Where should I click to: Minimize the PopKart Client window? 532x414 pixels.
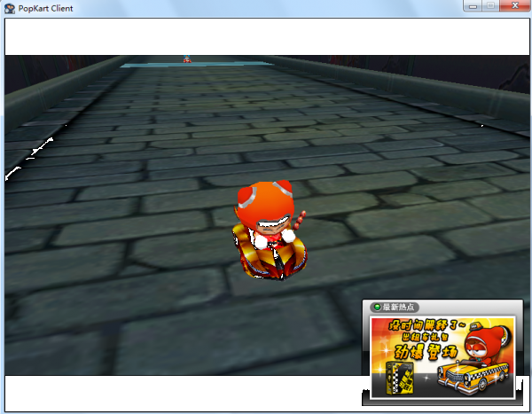click(x=473, y=6)
